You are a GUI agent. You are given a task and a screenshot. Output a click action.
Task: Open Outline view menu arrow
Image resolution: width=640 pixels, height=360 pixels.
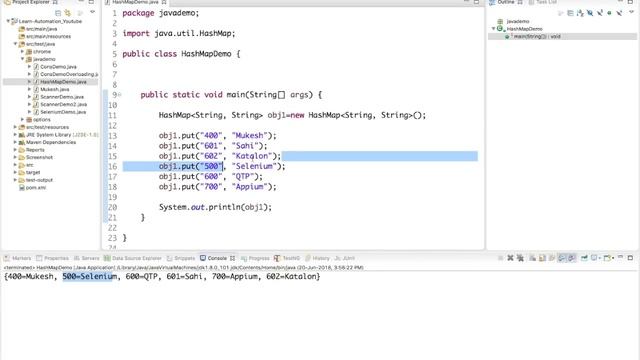tap(631, 12)
